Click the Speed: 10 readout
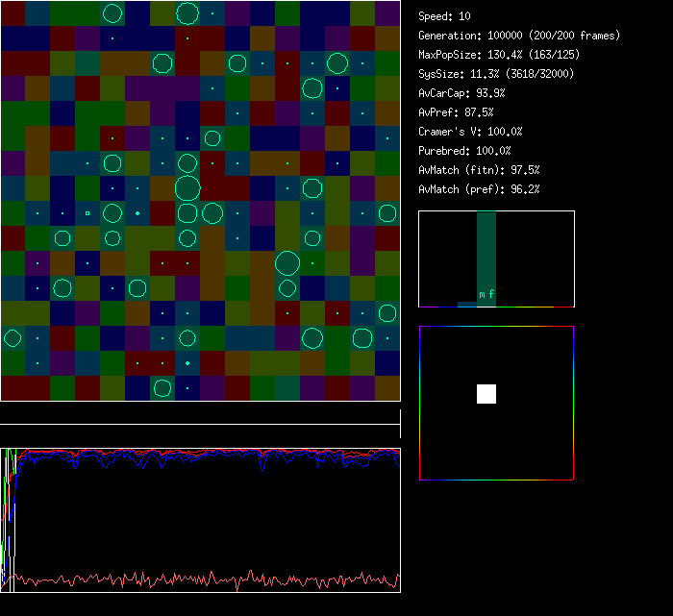Screen dimensions: 673x616 point(445,16)
